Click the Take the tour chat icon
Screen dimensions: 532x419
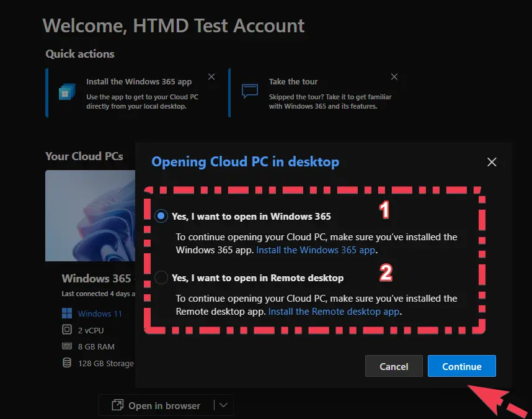tap(250, 91)
